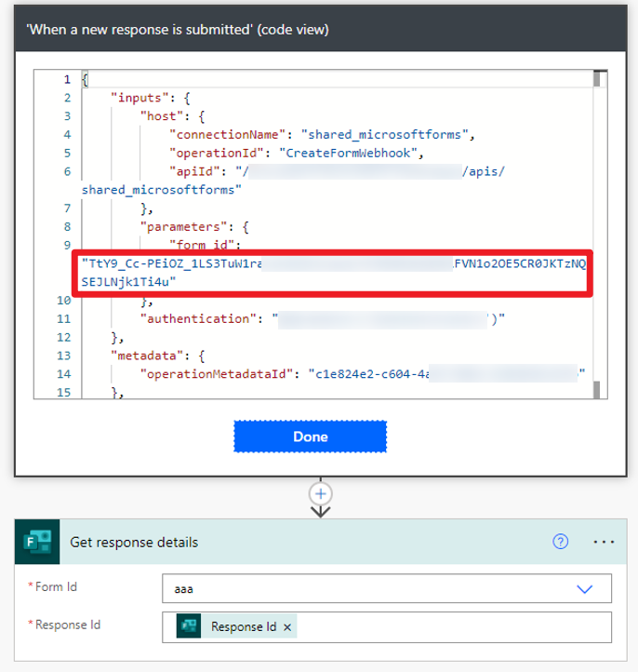
Task: Open help for Get response details
Action: click(561, 543)
